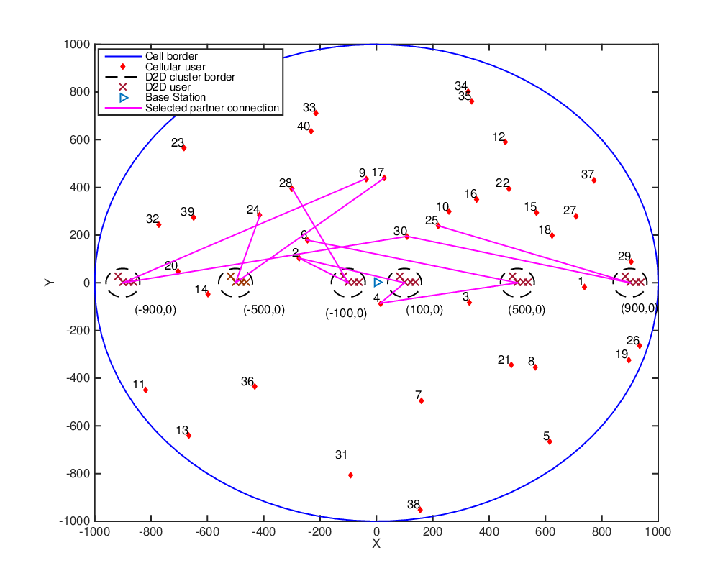
Task: Click the red diamond marker of user 37
Action: pyautogui.click(x=593, y=180)
